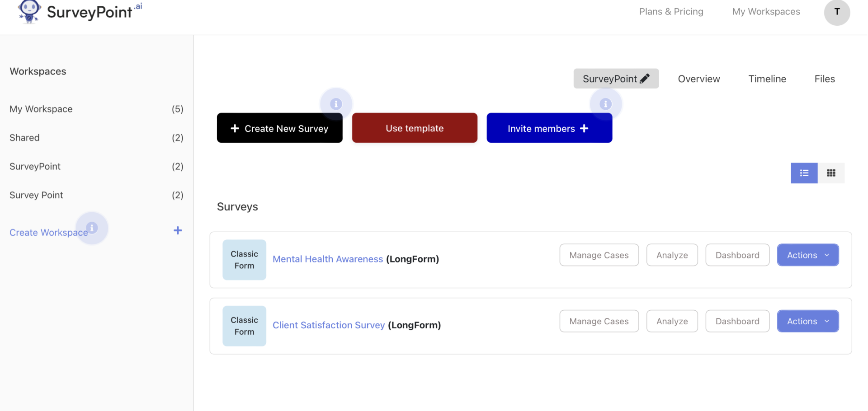The width and height of the screenshot is (868, 411).
Task: Select the Shared workspace in the sidebar
Action: click(24, 137)
